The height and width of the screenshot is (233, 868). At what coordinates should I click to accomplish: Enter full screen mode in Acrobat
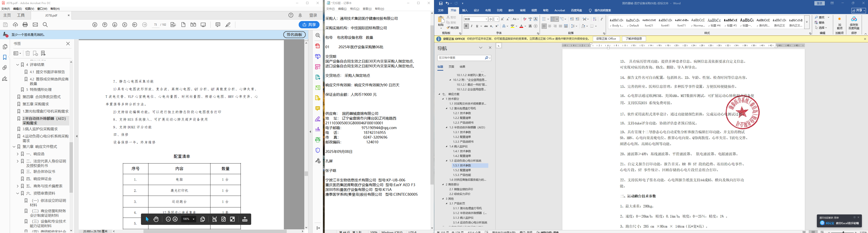233,219
